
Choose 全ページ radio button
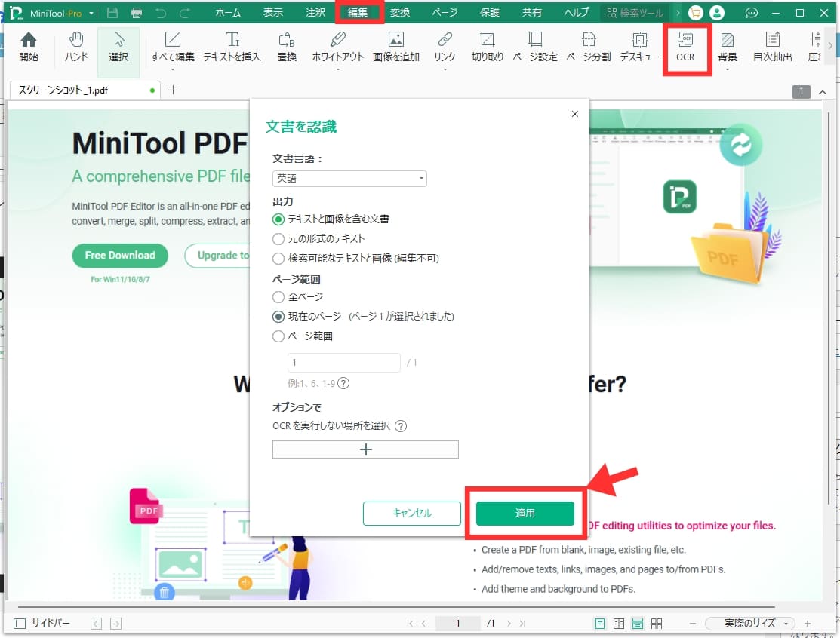click(x=278, y=297)
